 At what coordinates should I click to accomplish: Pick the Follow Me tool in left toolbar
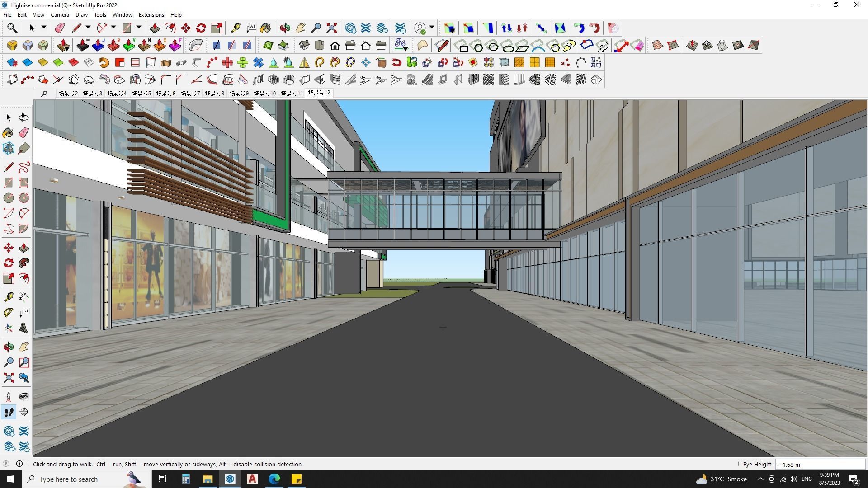(x=24, y=263)
